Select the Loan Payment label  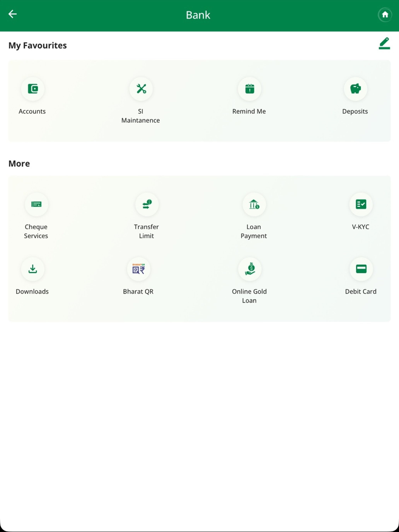pos(254,231)
